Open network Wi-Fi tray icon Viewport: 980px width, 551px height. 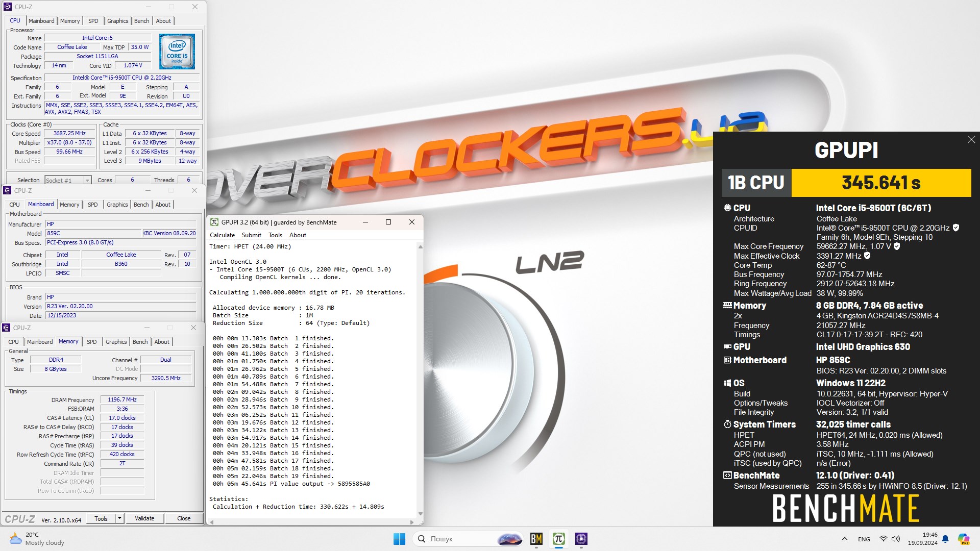[883, 539]
